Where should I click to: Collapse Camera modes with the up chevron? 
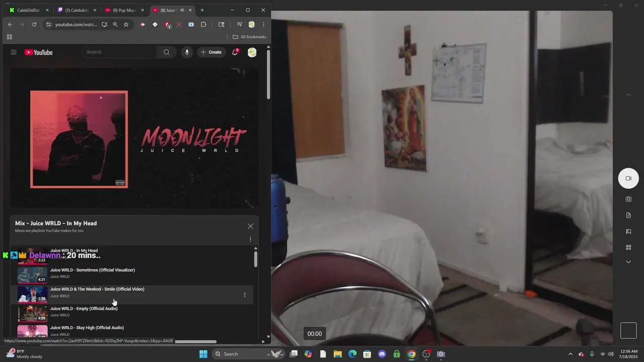(x=628, y=95)
